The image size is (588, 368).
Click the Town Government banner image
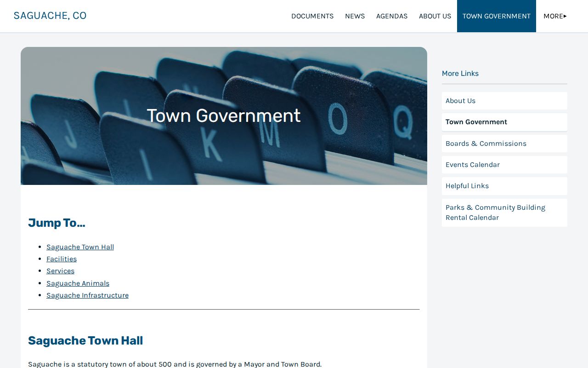pos(224,116)
